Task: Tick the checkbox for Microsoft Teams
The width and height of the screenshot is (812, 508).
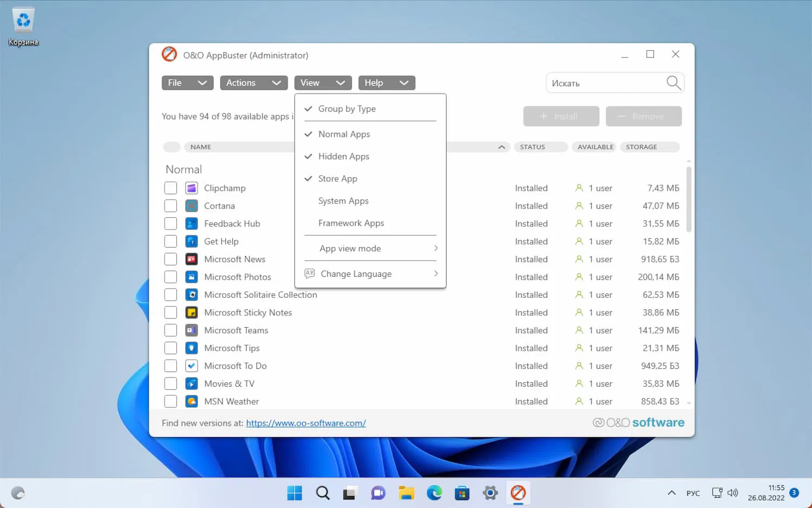Action: [171, 330]
